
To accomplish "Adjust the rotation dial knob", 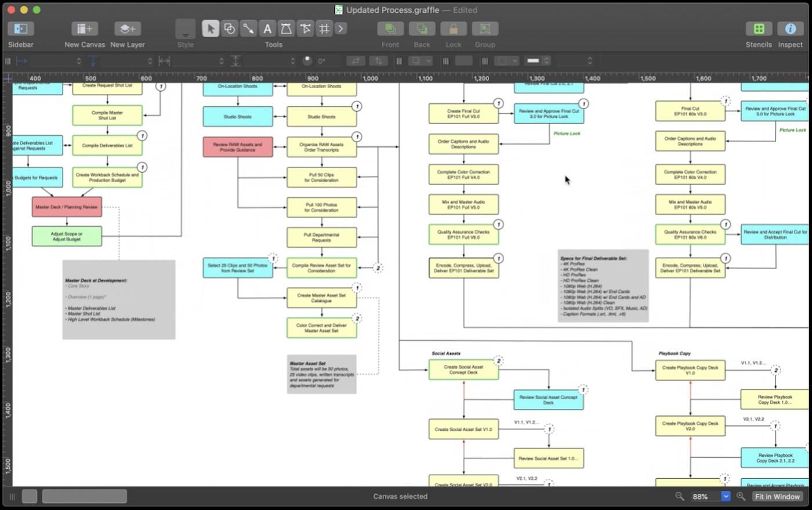I will 307,60.
